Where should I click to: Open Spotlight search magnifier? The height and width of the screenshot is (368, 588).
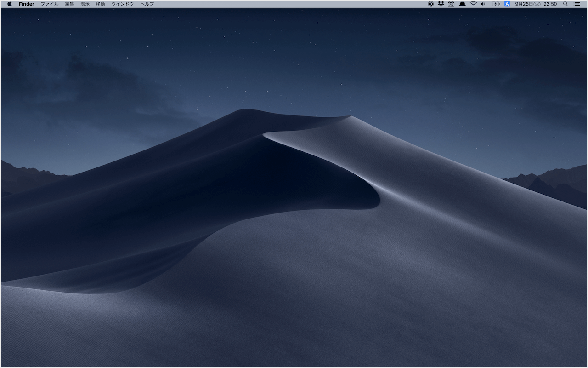(565, 4)
